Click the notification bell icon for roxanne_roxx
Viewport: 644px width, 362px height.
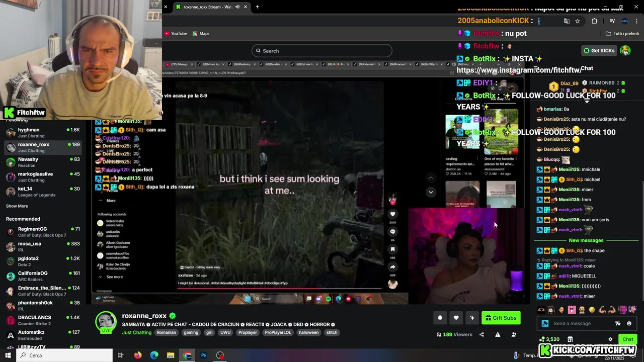tap(440, 318)
